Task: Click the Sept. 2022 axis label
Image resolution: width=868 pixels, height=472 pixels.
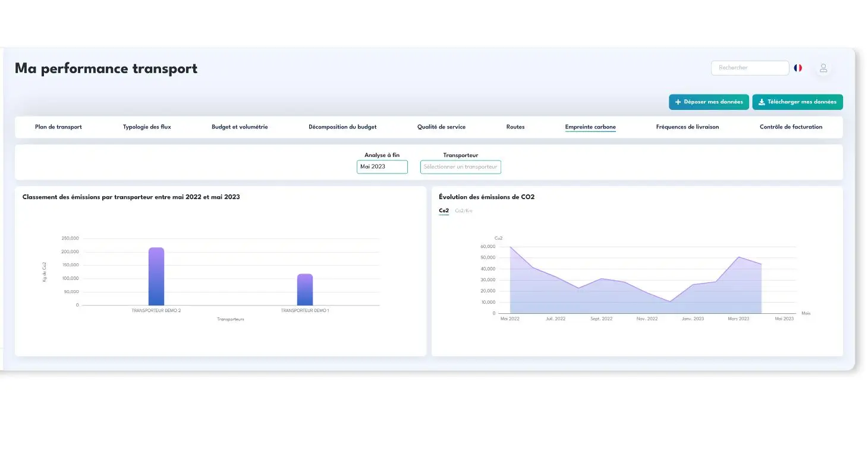Action: [x=601, y=319]
